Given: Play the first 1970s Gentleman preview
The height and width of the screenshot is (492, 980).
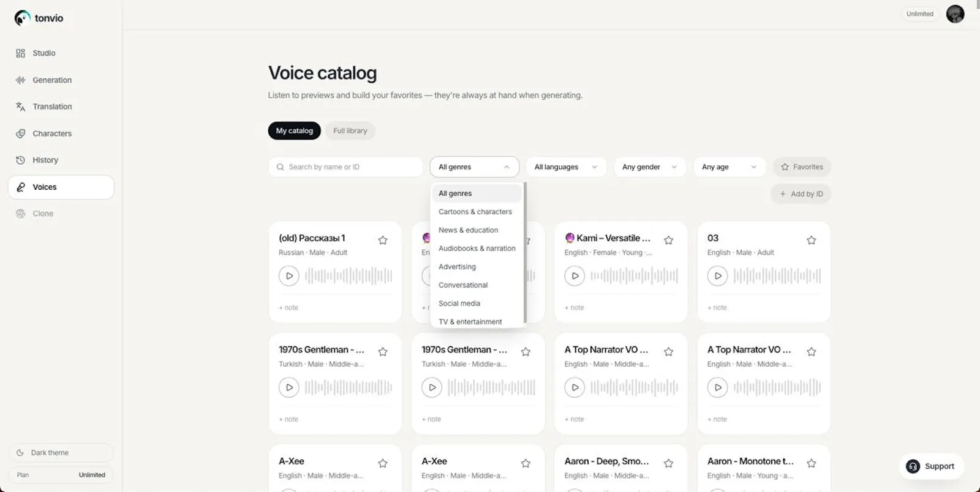Looking at the screenshot, I should [x=289, y=387].
